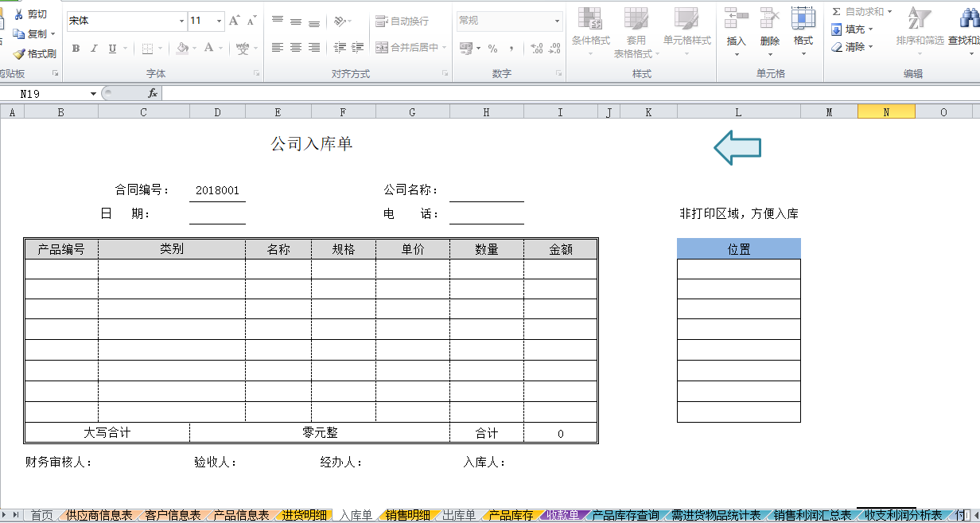Open the Number (数字) dialog launcher

(x=559, y=73)
